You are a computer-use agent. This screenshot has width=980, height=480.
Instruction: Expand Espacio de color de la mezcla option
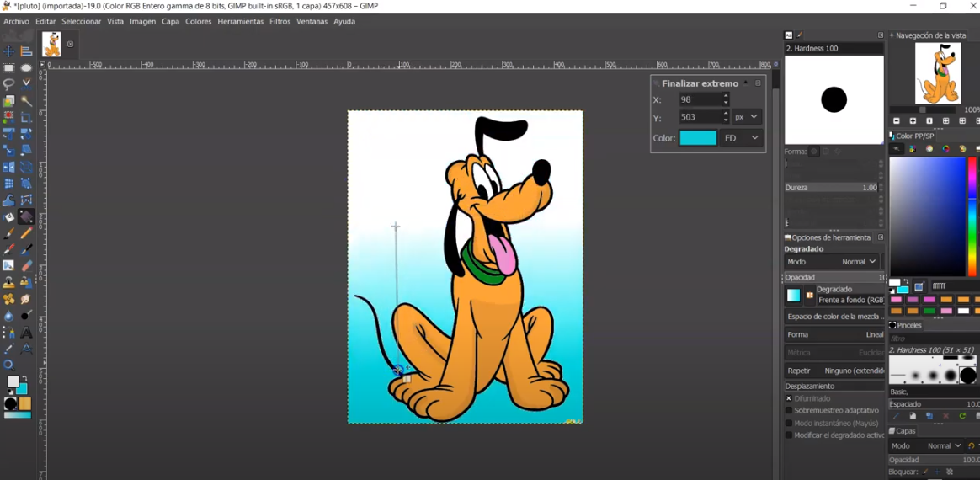pyautogui.click(x=835, y=317)
